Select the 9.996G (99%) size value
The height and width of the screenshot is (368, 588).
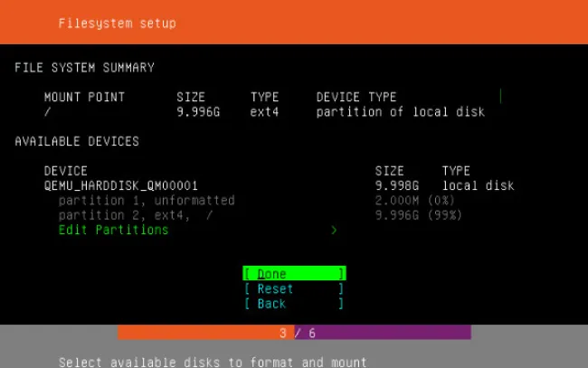tap(419, 215)
